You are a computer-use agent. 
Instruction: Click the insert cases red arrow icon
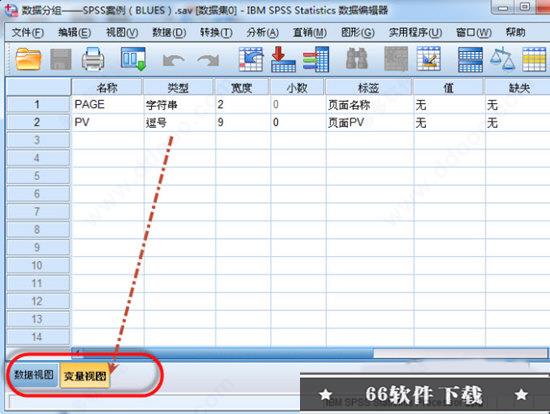click(x=283, y=59)
